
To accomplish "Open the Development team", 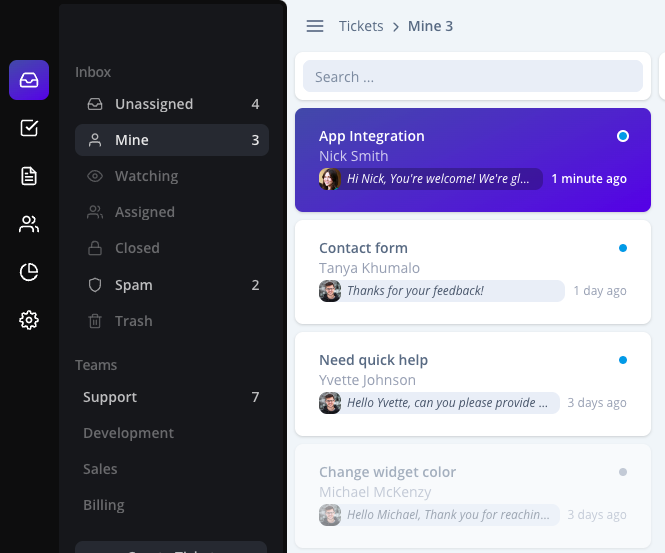I will 172,433.
